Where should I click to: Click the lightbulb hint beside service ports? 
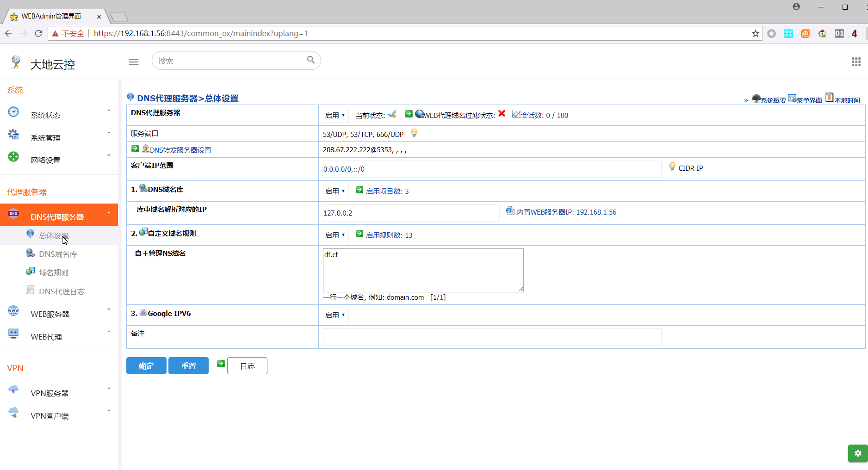coord(414,133)
